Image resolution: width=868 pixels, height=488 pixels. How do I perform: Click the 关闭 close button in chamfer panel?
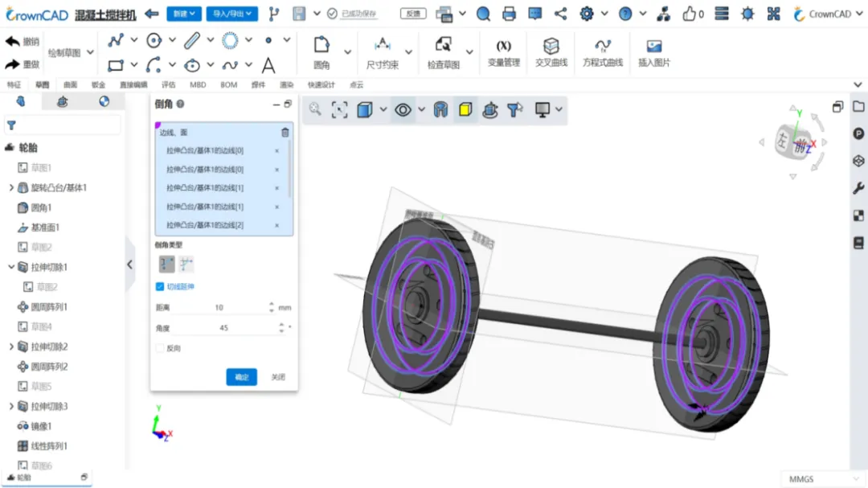click(278, 377)
